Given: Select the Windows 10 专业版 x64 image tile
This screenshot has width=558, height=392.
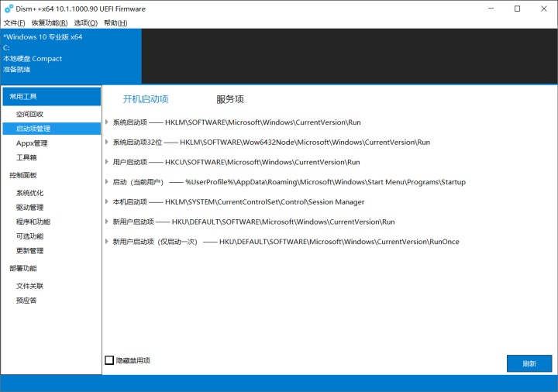Looking at the screenshot, I should click(x=71, y=57).
